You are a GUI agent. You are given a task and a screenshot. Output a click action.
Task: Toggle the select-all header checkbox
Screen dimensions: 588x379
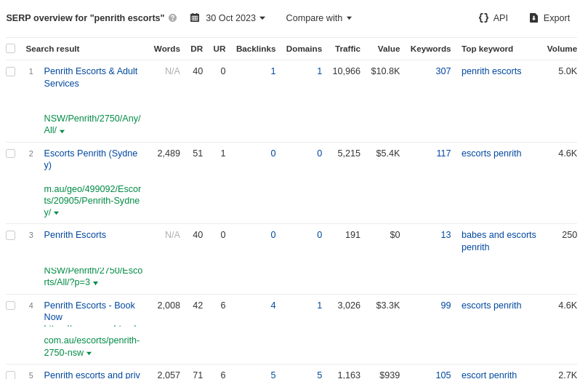[x=10, y=49]
